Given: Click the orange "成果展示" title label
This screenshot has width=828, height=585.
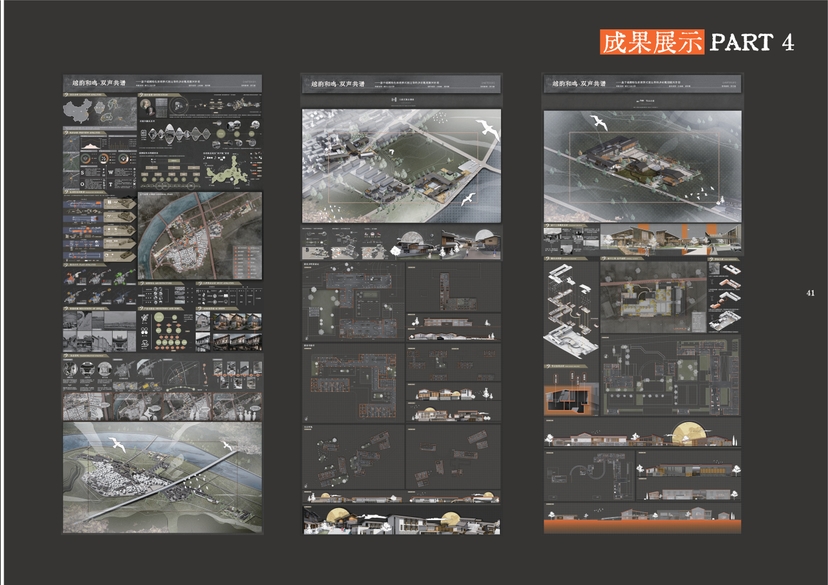Looking at the screenshot, I should point(652,42).
